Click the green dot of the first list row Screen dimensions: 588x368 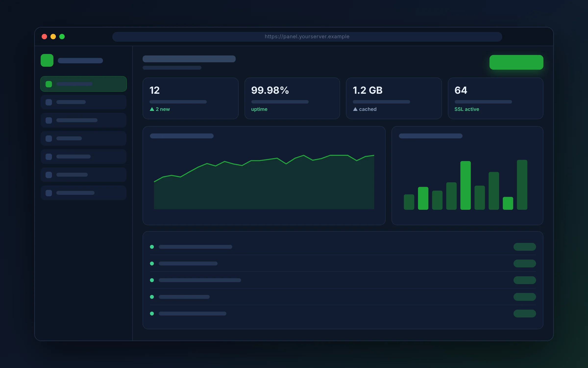click(152, 247)
